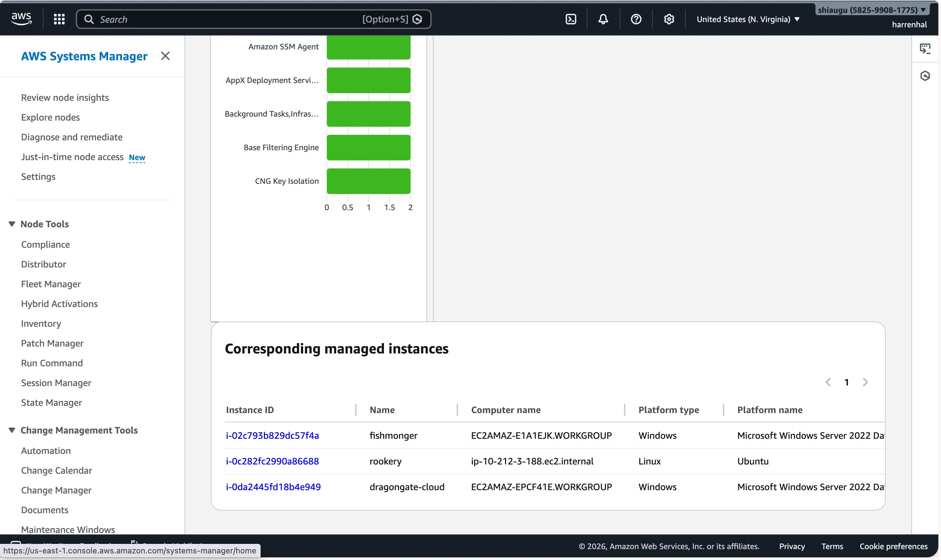Go to previous page of managed instances
Image resolution: width=941 pixels, height=560 pixels.
click(x=828, y=382)
